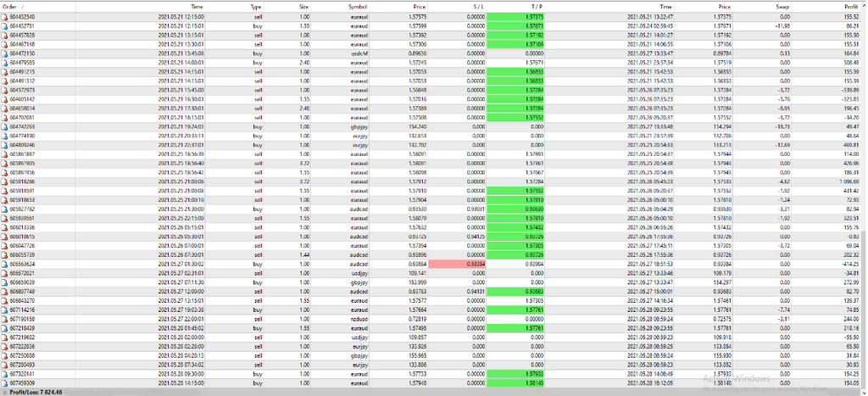868x396 pixels.
Task: Click the Profit/Loss: 7 824.46 summary
Action: pyautogui.click(x=36, y=392)
